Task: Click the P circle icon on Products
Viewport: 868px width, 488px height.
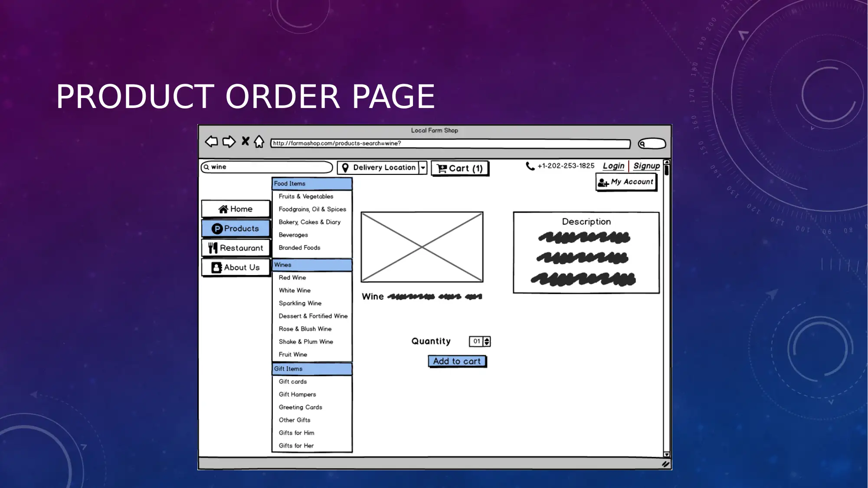Action: [217, 229]
